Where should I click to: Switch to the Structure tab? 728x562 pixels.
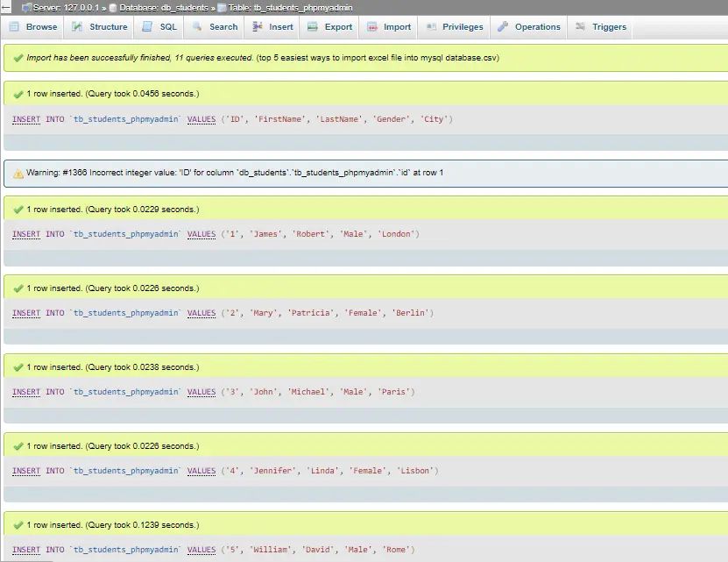click(x=99, y=27)
